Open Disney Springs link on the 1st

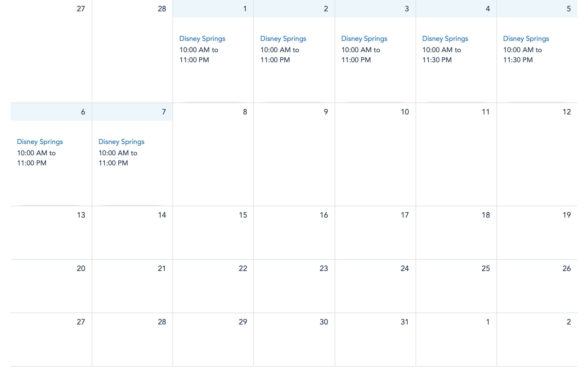pos(202,39)
